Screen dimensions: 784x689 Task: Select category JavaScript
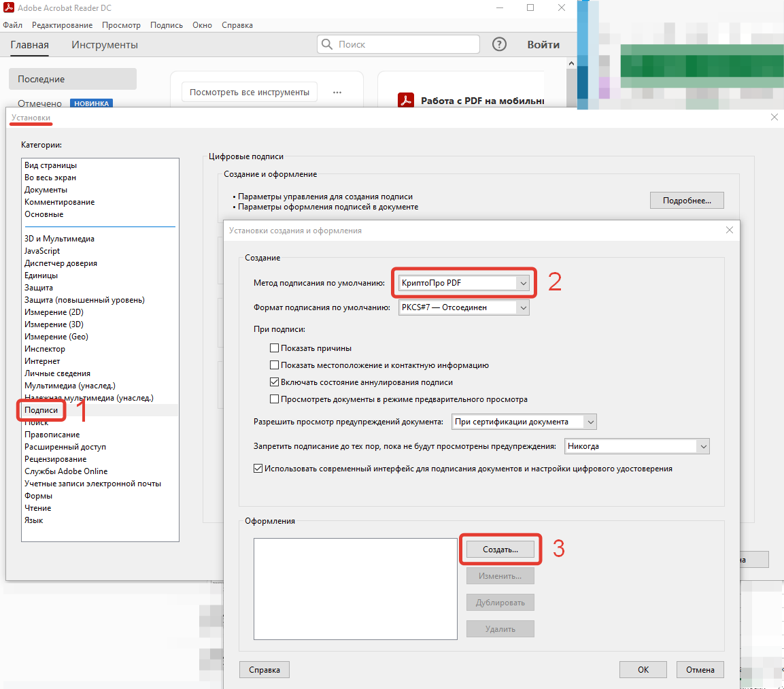pyautogui.click(x=42, y=251)
